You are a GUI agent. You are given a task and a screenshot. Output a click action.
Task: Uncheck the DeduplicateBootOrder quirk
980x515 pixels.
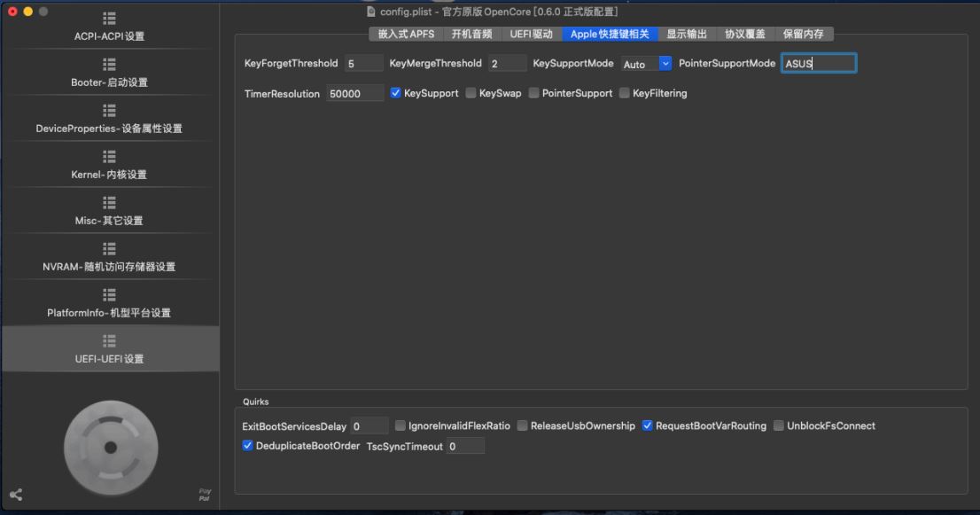click(247, 446)
